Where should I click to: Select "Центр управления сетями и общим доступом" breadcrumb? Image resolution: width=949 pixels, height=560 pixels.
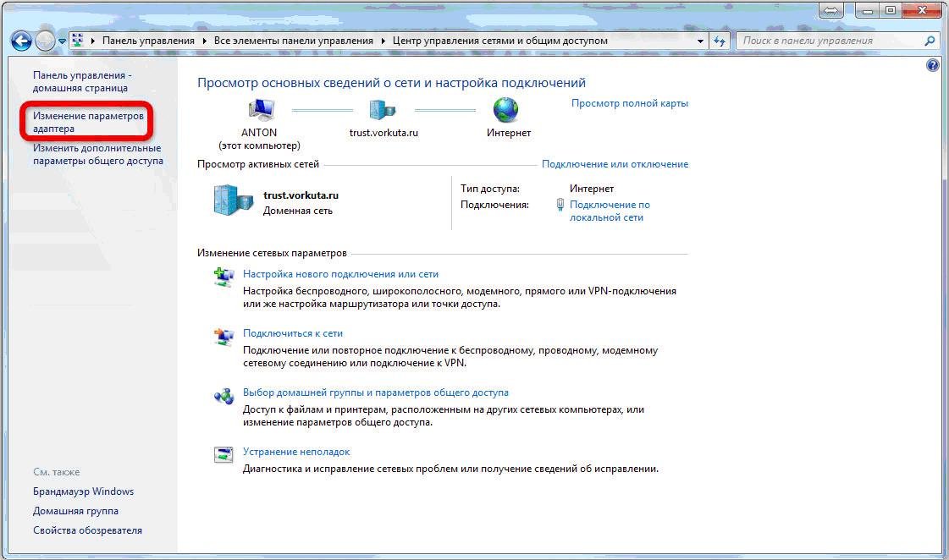[500, 41]
